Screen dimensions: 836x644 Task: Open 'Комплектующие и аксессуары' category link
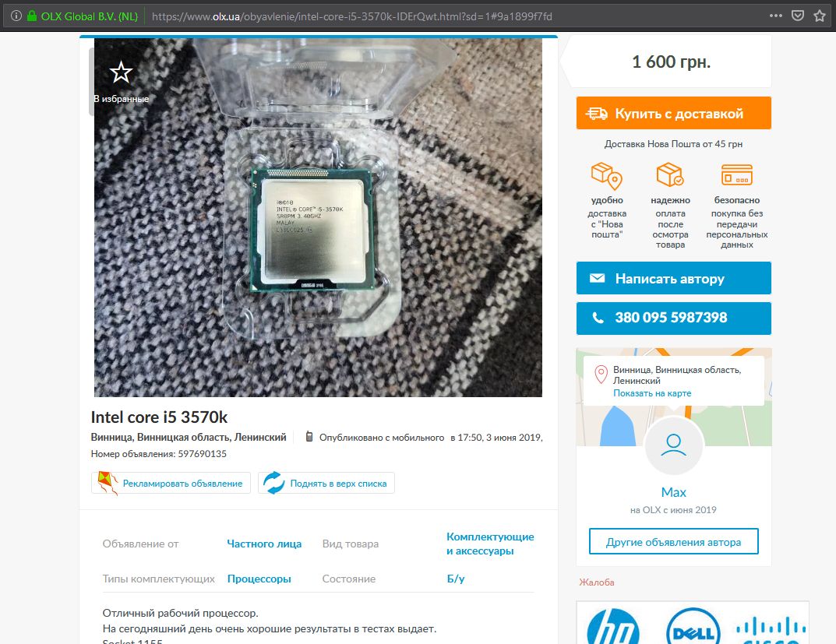[x=490, y=544]
